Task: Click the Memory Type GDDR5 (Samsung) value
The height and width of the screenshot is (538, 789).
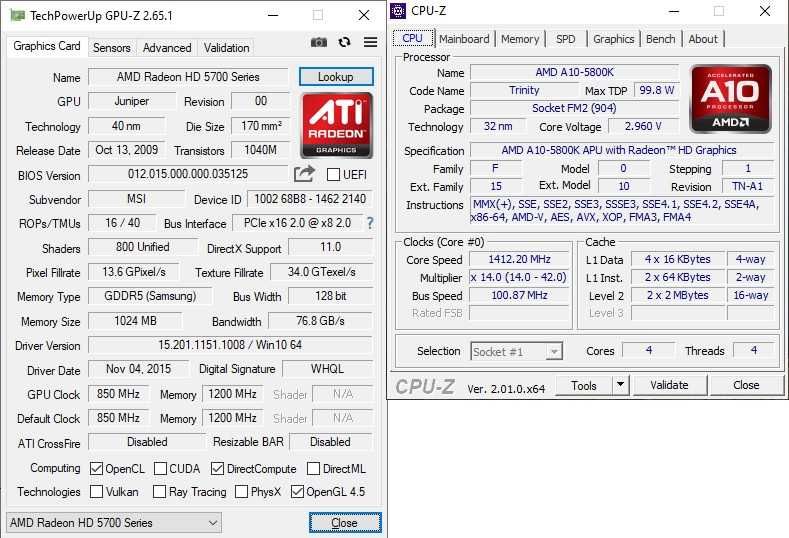Action: point(150,296)
